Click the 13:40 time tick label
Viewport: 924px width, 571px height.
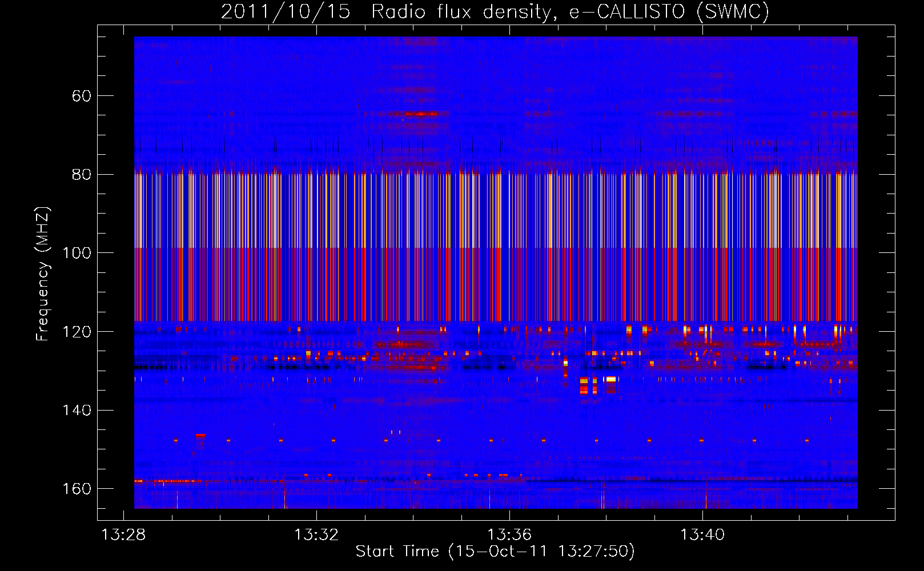702,535
